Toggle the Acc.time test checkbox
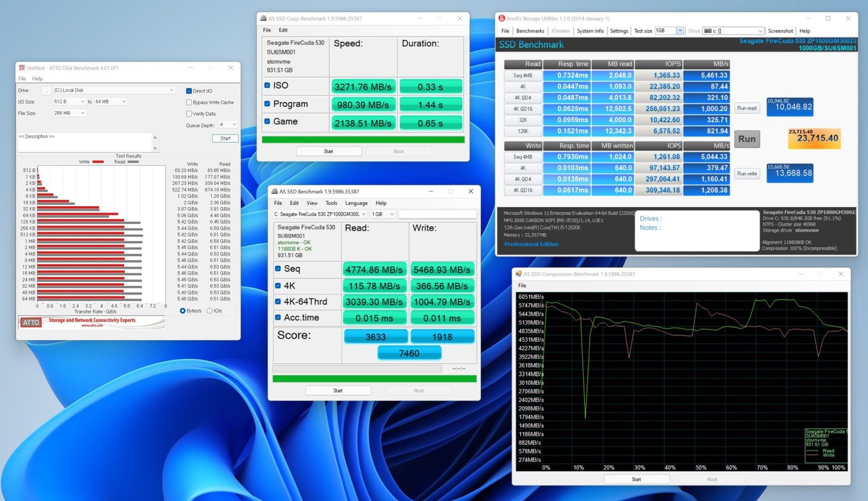The height and width of the screenshot is (501, 868). [x=278, y=317]
